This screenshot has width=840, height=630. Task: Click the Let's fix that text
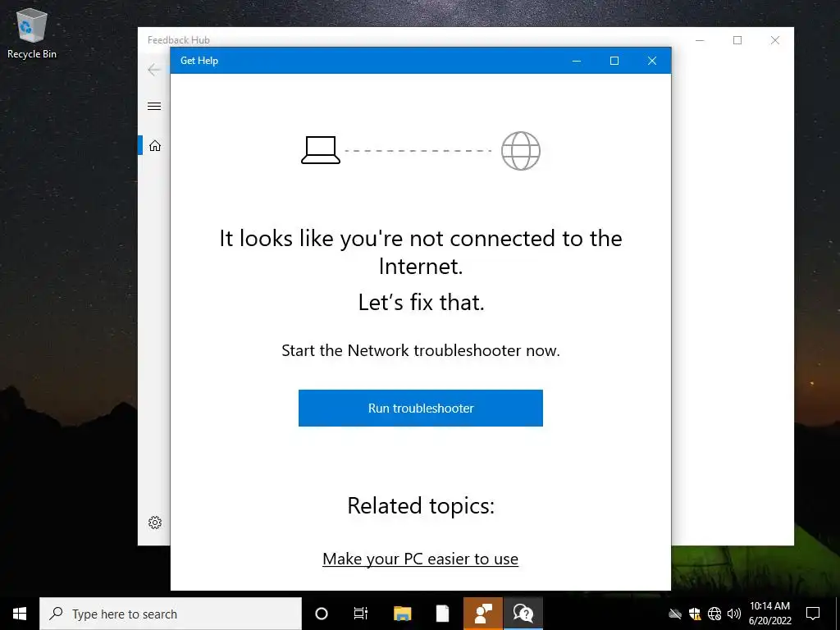421,302
